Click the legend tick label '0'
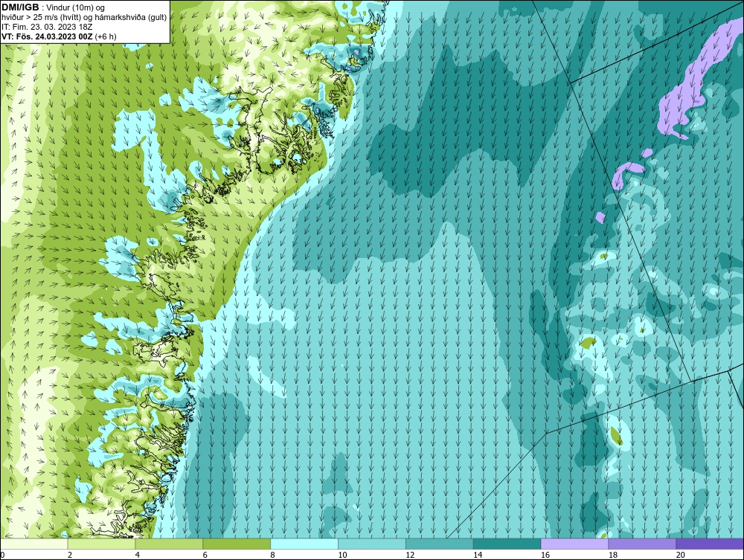744x560 pixels. [2, 555]
